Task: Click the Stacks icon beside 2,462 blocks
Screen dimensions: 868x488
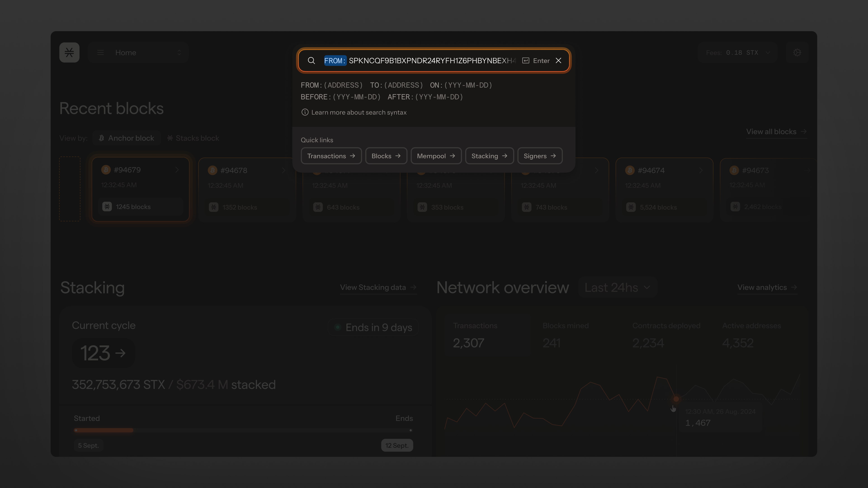Action: click(735, 207)
